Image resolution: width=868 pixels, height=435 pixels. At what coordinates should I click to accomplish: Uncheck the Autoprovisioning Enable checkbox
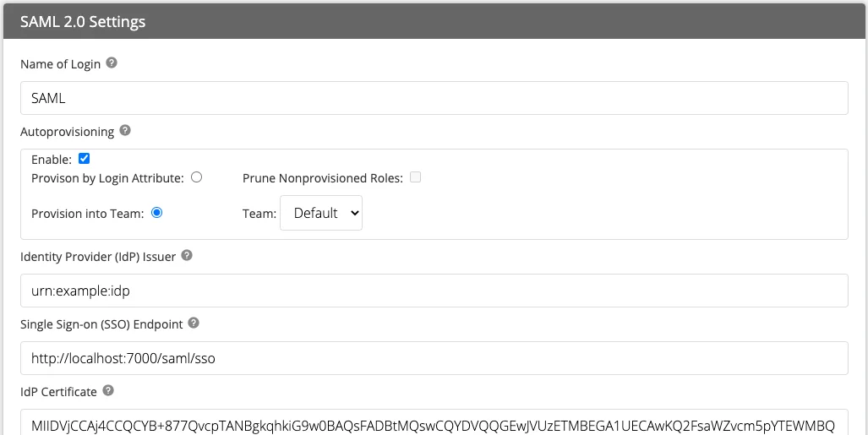(84, 159)
